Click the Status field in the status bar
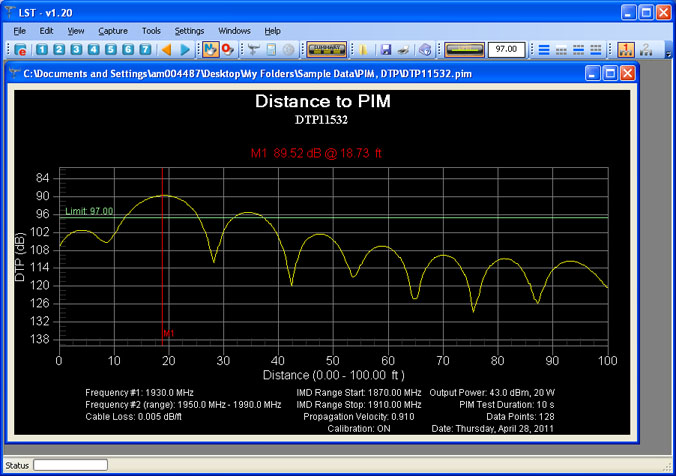The height and width of the screenshot is (476, 676). pos(71,465)
